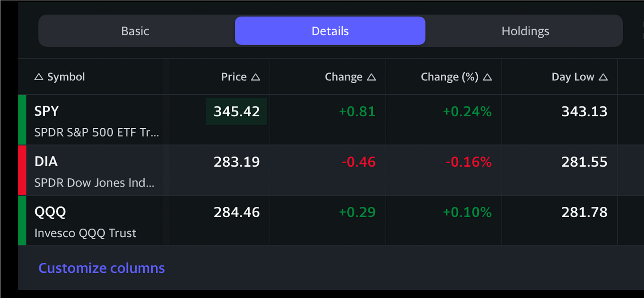Open the Holdings tab

[525, 31]
